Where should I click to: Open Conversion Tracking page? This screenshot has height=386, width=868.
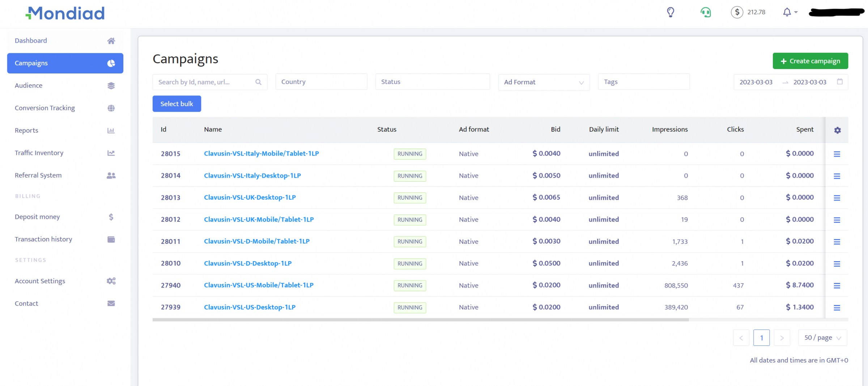[65, 108]
